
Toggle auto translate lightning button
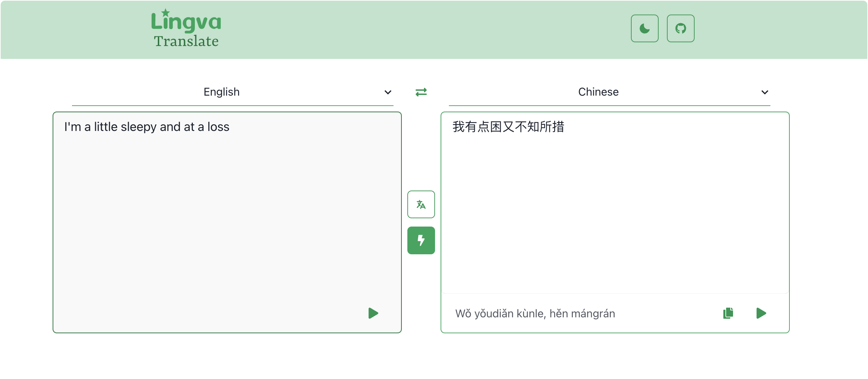[421, 240]
